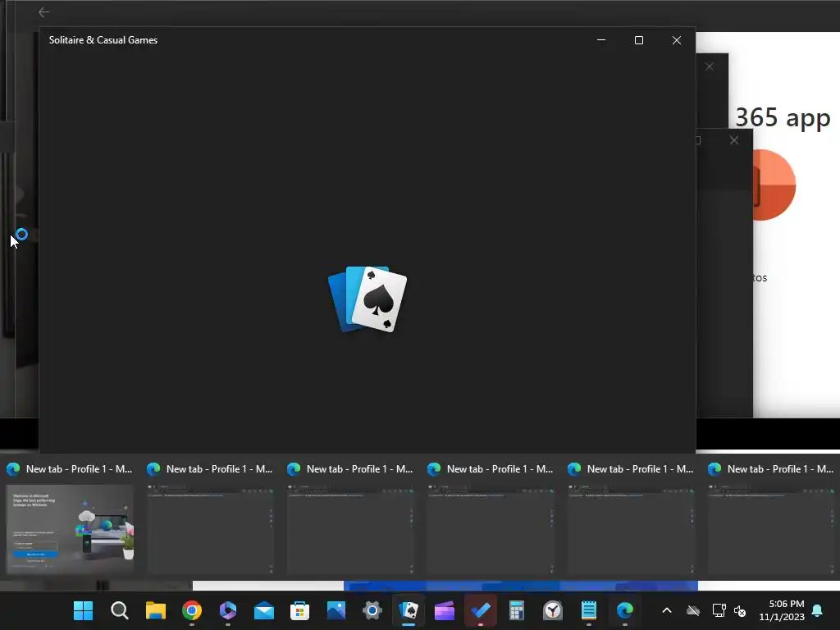
Task: Switch to Google Chrome in taskbar
Action: click(x=192, y=610)
